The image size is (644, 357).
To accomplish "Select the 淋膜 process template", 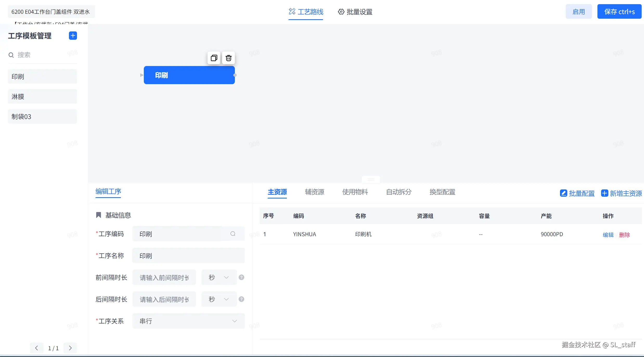I will (x=42, y=97).
